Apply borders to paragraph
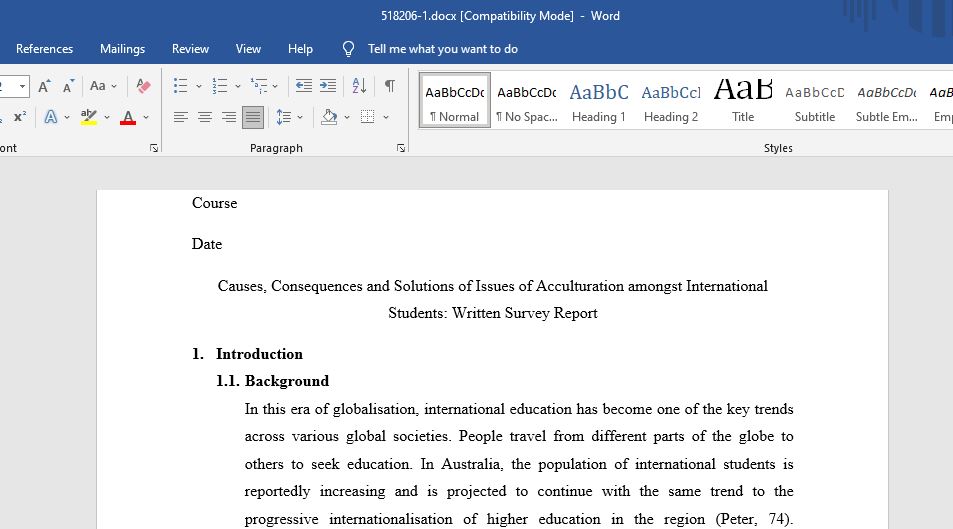 (368, 117)
